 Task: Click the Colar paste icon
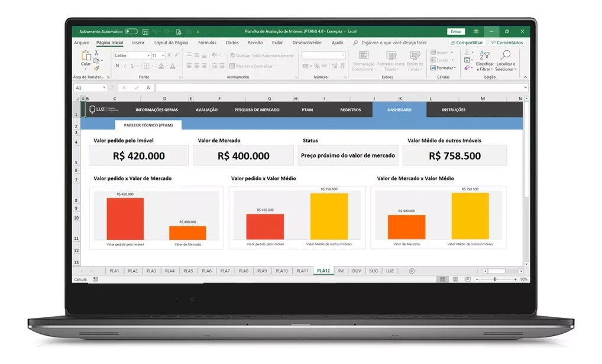pos(86,57)
